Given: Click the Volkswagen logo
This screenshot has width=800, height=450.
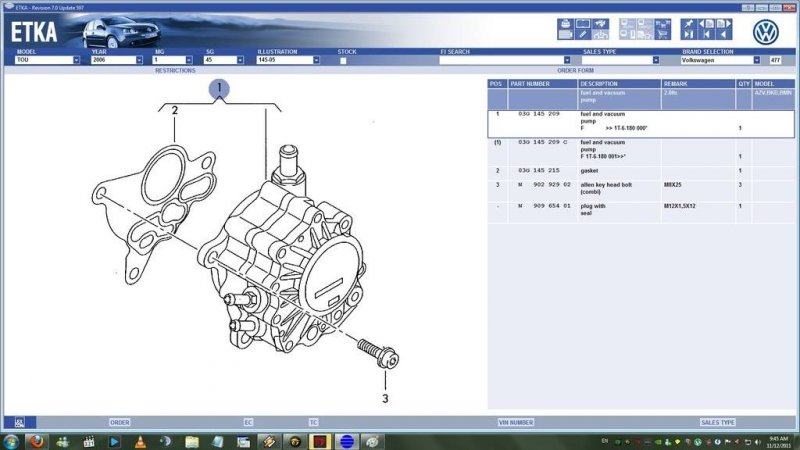Looking at the screenshot, I should [x=766, y=30].
